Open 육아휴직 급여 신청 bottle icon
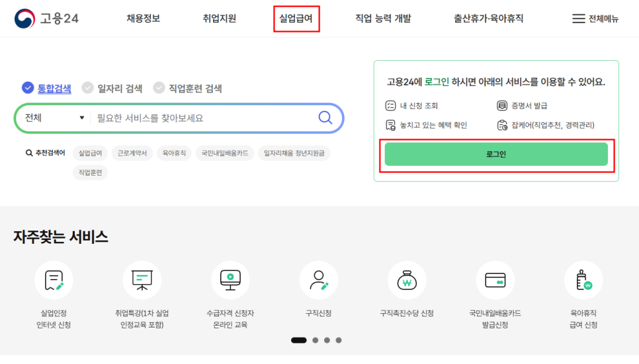The width and height of the screenshot is (639, 364). (583, 280)
